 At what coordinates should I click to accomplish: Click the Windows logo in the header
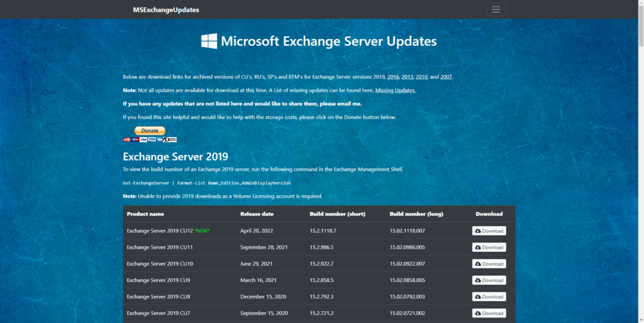(209, 42)
